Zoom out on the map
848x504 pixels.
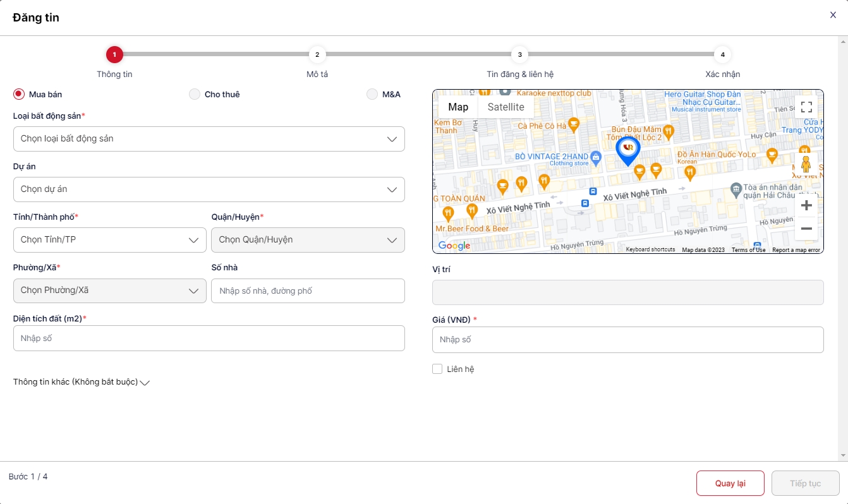(806, 229)
